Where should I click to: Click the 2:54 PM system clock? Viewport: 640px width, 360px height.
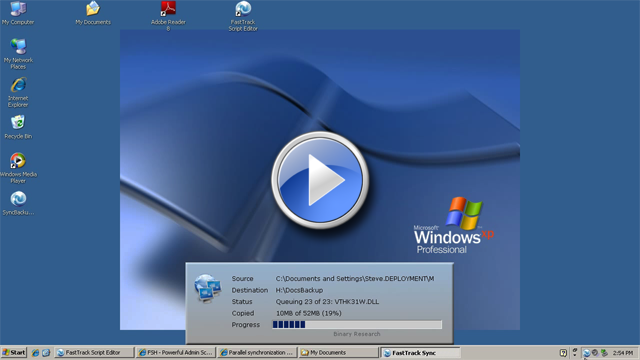(x=623, y=353)
